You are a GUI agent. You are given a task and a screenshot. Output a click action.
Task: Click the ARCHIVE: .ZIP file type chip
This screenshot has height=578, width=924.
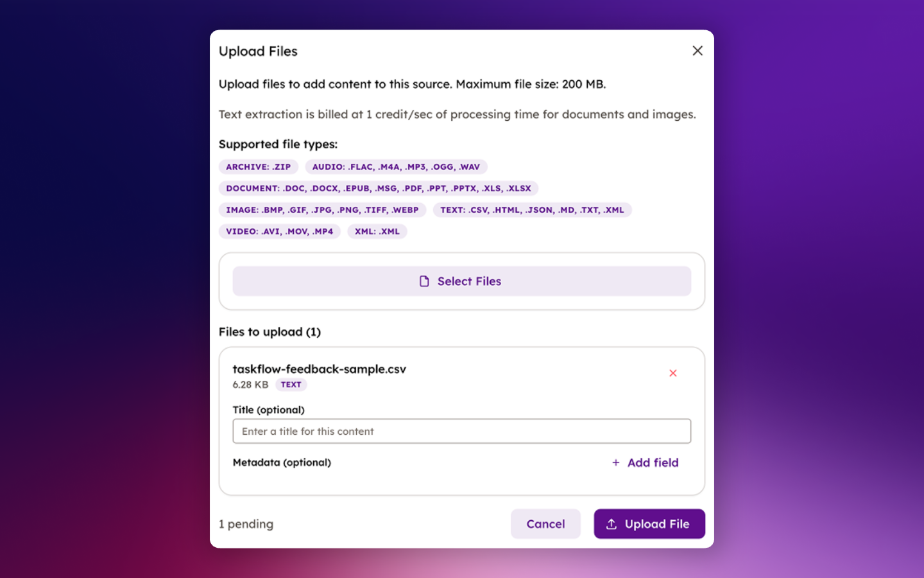click(x=258, y=166)
